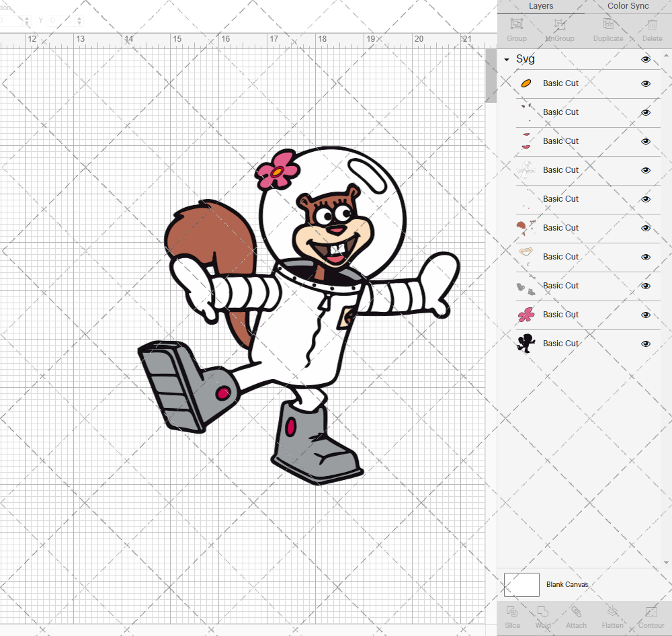Select the gray boots layer thumbnail
Image resolution: width=672 pixels, height=636 pixels.
click(x=526, y=286)
